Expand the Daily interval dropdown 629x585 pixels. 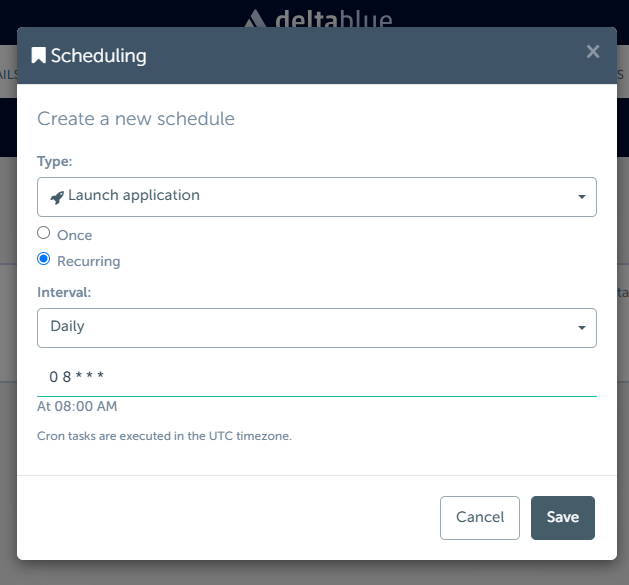coord(316,327)
